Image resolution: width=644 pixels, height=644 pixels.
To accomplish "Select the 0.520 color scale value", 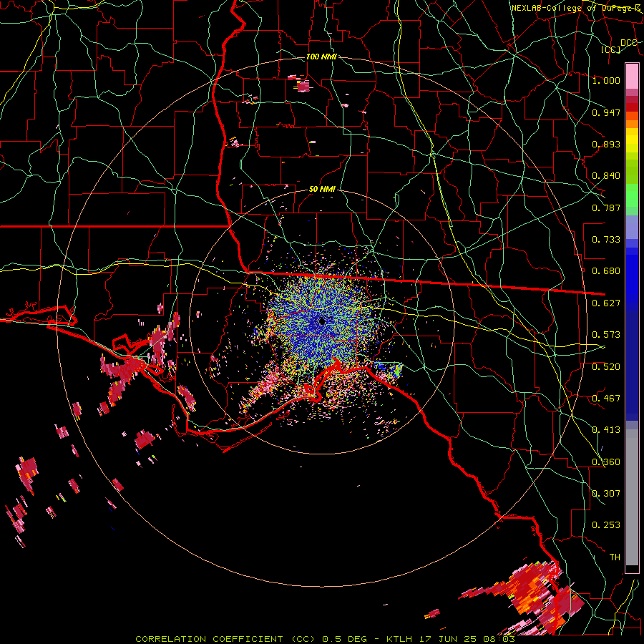I will [x=606, y=367].
